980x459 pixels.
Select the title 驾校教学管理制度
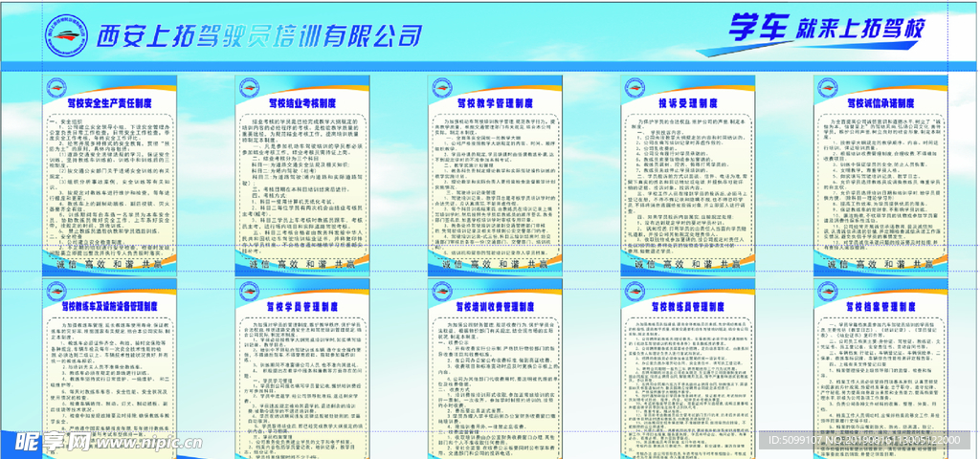pyautogui.click(x=495, y=103)
